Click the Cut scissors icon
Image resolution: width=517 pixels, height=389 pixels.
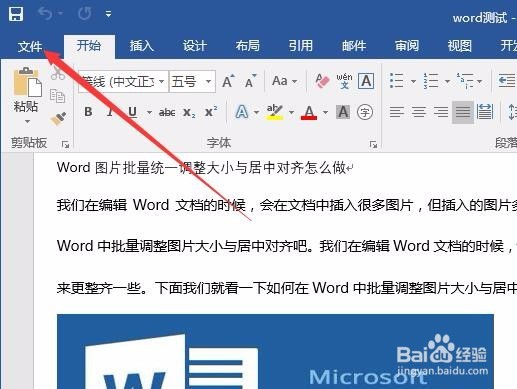click(x=58, y=73)
